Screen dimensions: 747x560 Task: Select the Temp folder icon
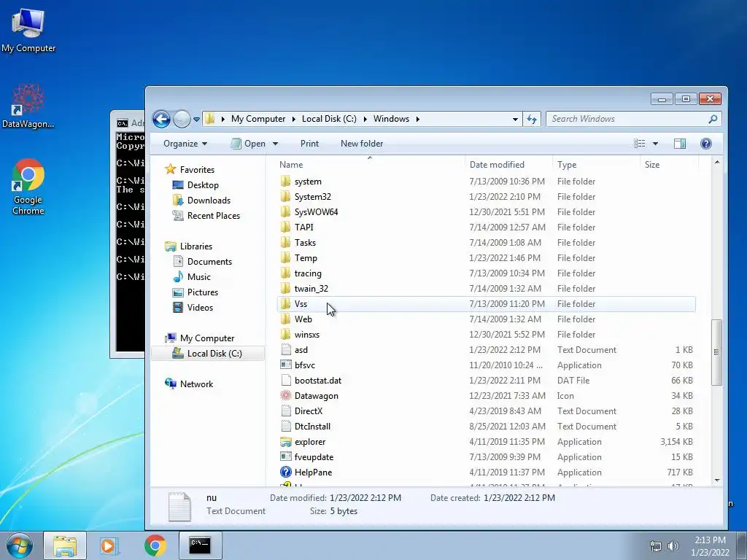(285, 258)
